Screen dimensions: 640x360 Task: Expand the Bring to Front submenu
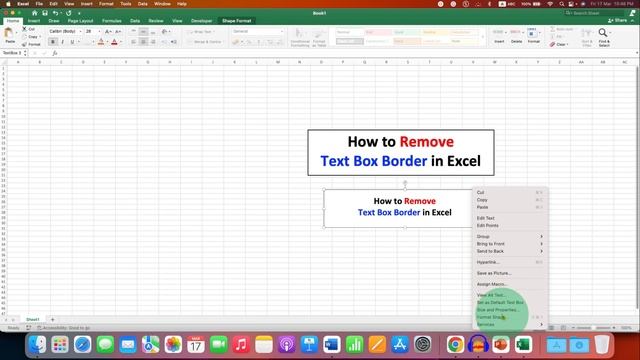(x=541, y=244)
